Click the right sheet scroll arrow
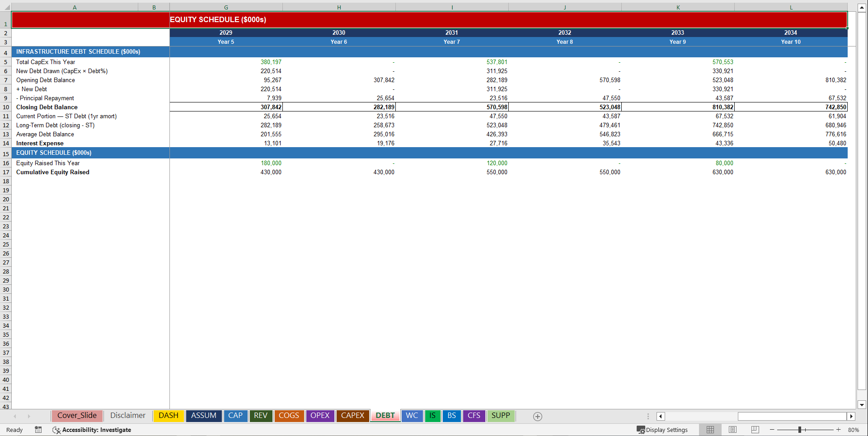Image resolution: width=868 pixels, height=436 pixels. 29,416
